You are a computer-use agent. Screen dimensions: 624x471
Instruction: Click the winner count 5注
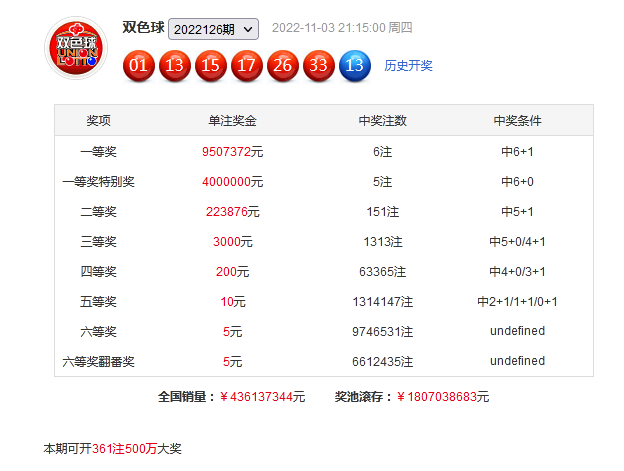pos(382,182)
